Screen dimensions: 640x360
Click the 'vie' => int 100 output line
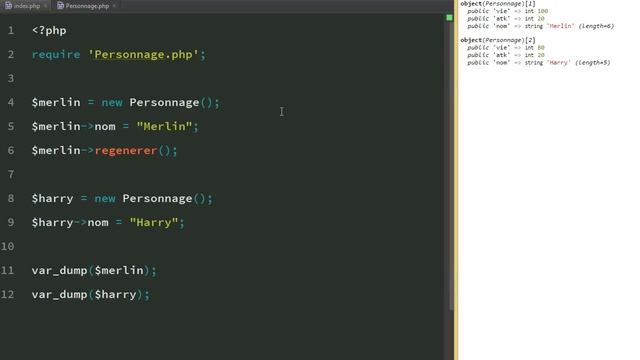(x=508, y=11)
